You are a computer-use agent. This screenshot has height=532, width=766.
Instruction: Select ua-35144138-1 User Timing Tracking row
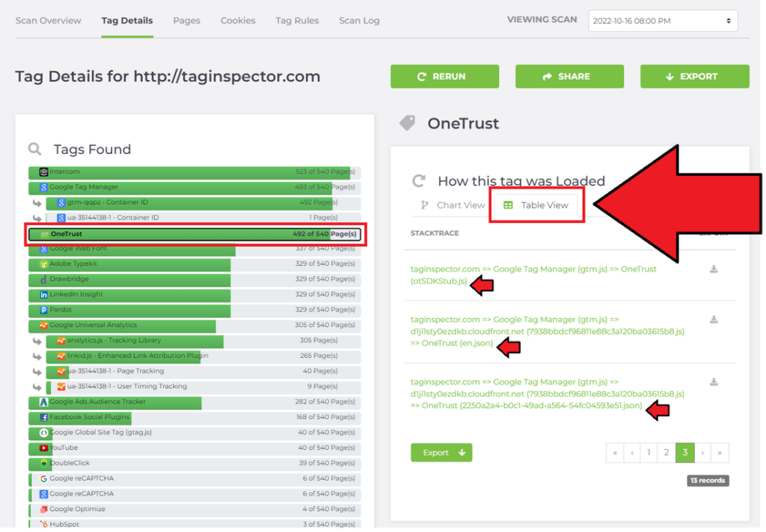(203, 386)
